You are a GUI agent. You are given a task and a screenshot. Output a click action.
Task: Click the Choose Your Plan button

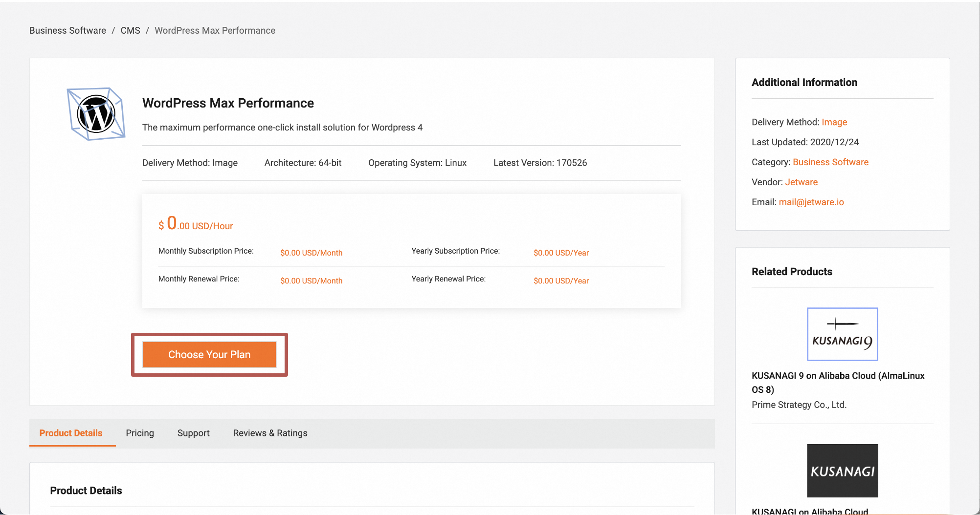point(209,355)
